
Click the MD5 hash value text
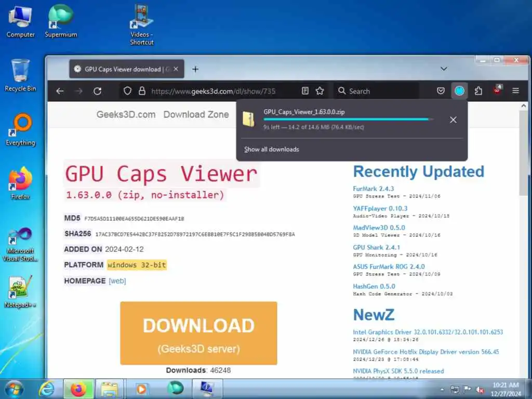pos(134,219)
